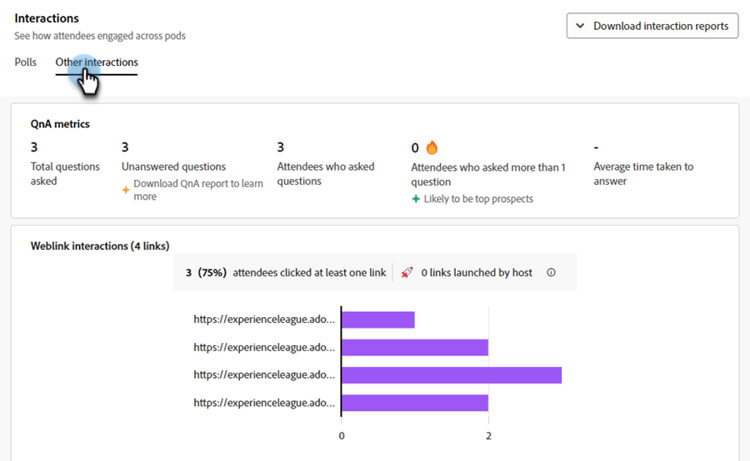Screen dimensions: 750x461
Task: Click the second experienceleague link label
Action: [x=265, y=347]
